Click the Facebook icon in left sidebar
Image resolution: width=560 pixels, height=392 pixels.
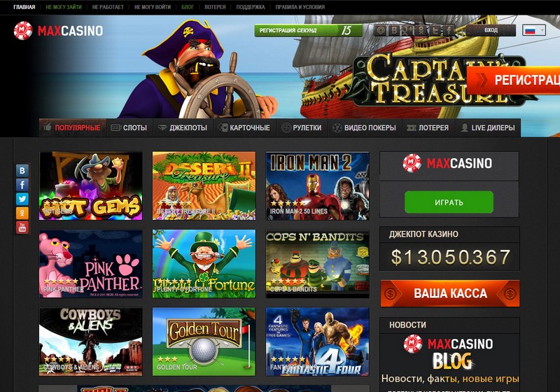(22, 185)
